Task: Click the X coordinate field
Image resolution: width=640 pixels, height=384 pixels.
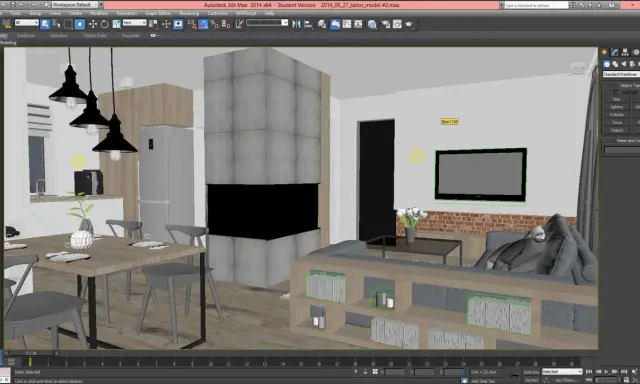Action: pos(396,372)
